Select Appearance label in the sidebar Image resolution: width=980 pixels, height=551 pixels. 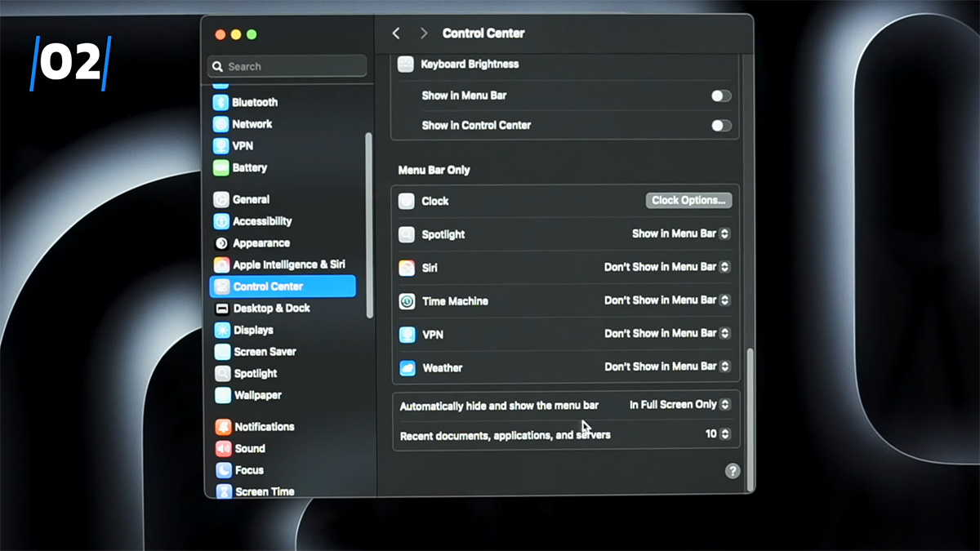[261, 243]
